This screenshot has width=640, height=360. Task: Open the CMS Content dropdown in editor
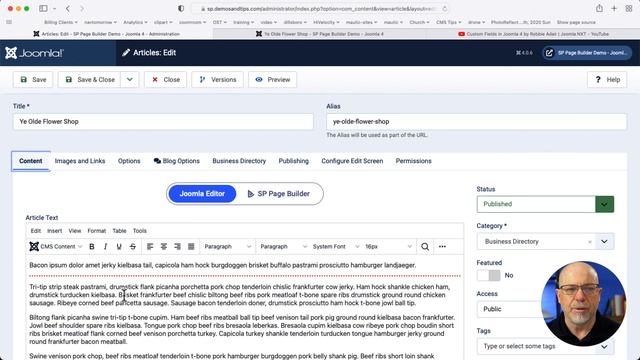click(56, 247)
